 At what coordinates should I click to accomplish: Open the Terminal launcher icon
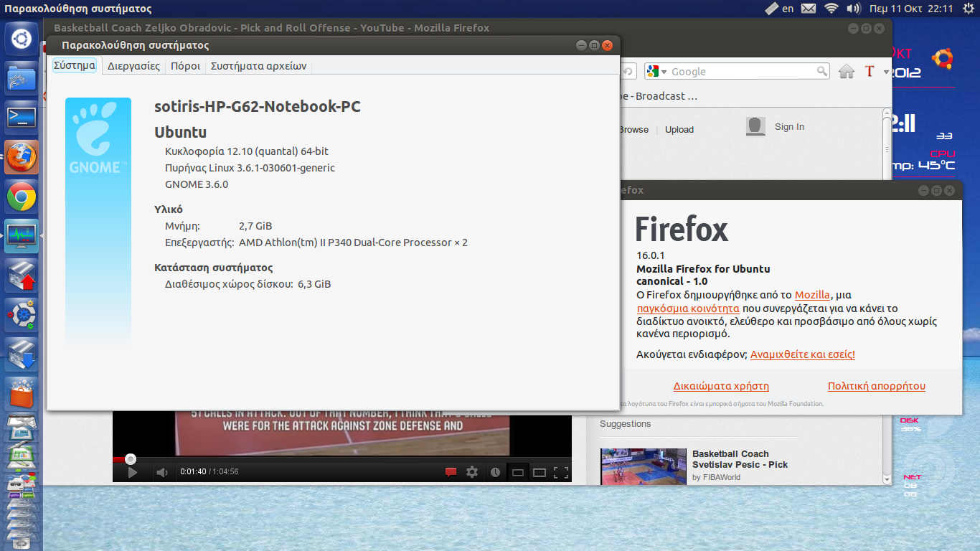point(22,117)
